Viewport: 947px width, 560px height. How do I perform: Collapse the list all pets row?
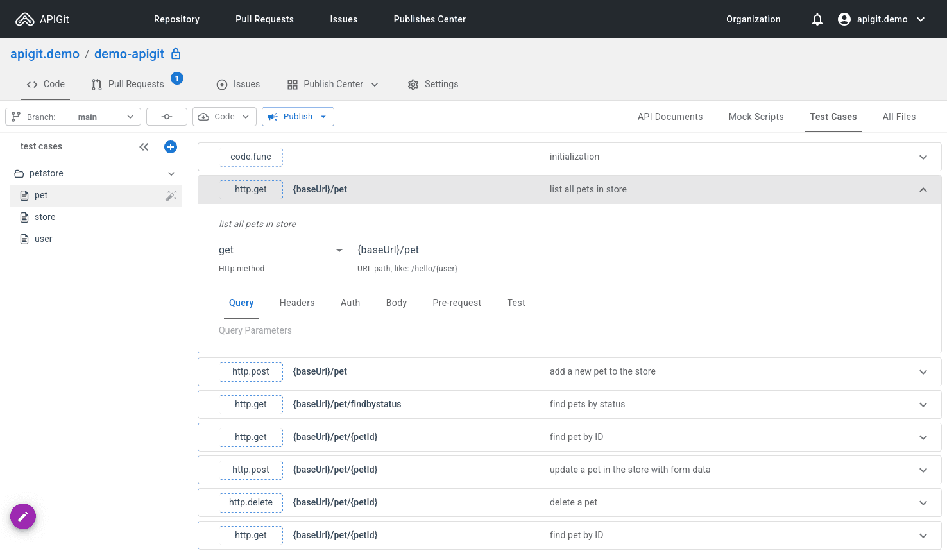(923, 190)
